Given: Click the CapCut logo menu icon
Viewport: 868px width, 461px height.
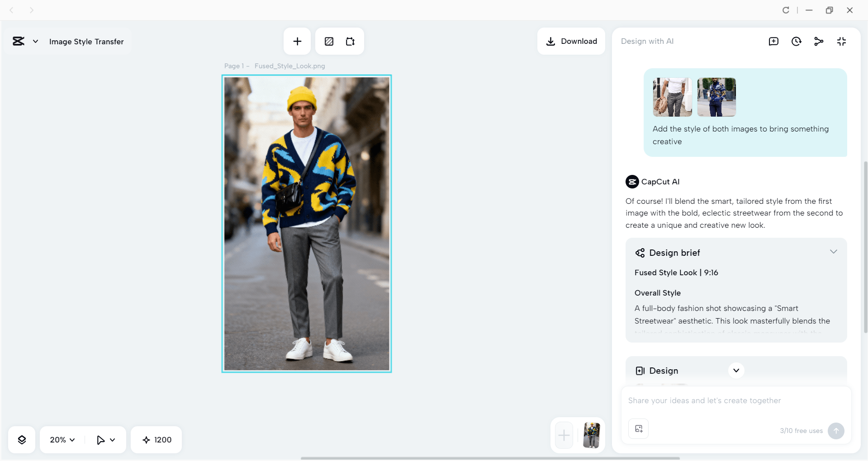Looking at the screenshot, I should pyautogui.click(x=19, y=41).
